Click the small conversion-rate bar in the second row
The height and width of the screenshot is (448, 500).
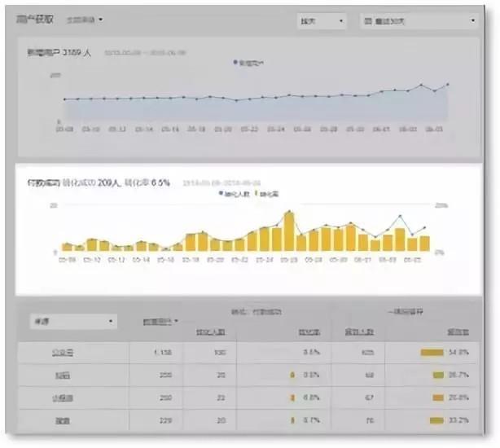pos(292,375)
